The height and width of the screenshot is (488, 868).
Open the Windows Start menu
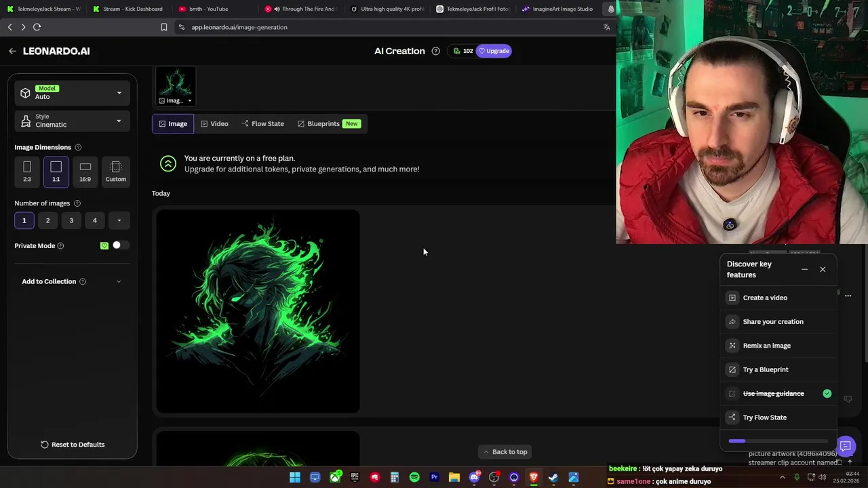295,478
